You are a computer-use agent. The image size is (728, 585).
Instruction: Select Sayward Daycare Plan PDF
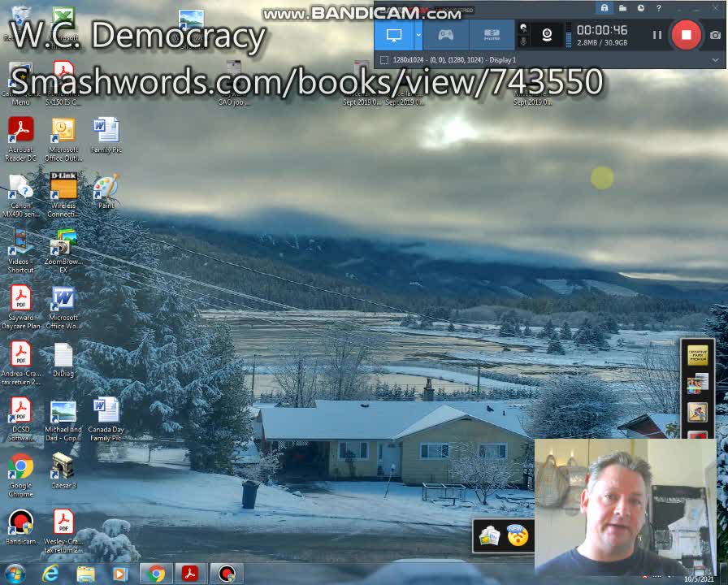tap(20, 307)
